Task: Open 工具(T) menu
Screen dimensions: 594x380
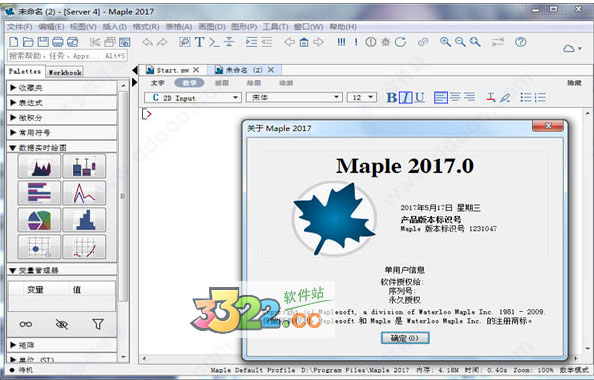Action: click(275, 27)
